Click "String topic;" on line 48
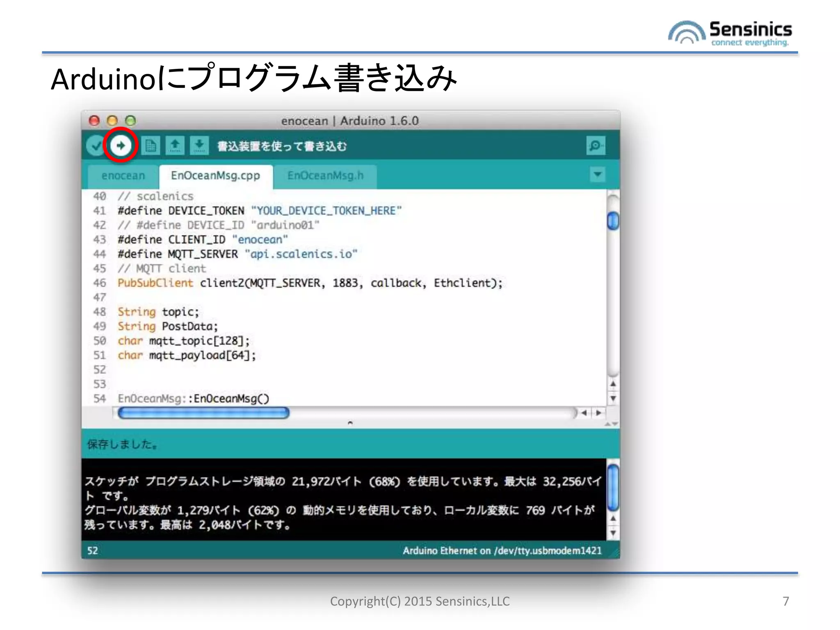840x630 pixels. coord(158,312)
